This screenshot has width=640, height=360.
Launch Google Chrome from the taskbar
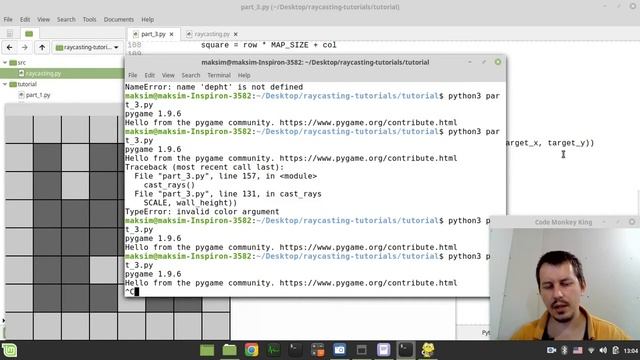[251, 350]
